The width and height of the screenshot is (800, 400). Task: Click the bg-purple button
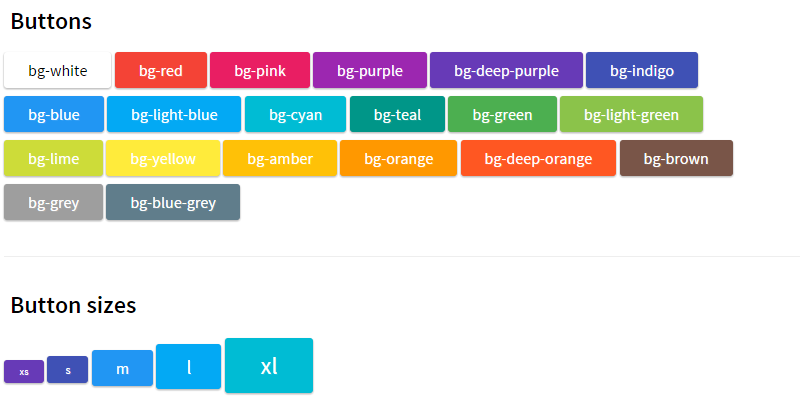coord(370,71)
